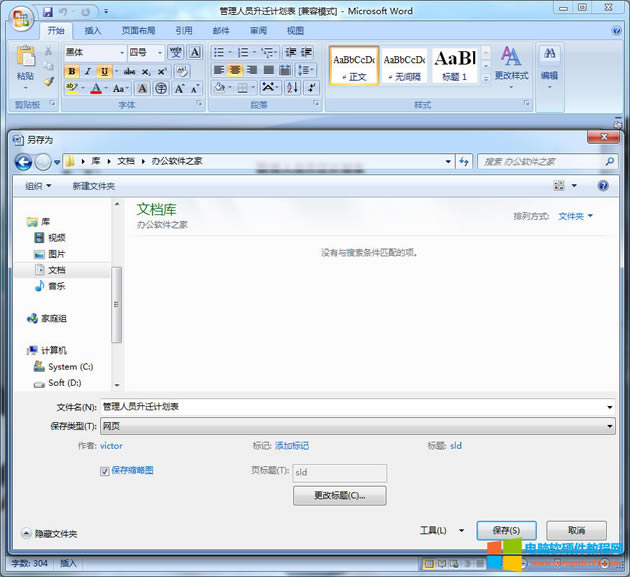Switch to the 页面布局 ribbon tab
The image size is (630, 577).
tap(138, 31)
